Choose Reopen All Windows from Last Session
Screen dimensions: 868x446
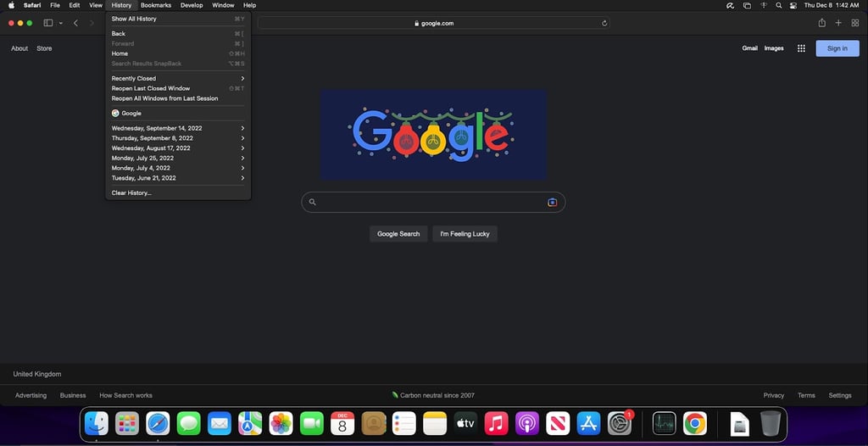click(x=178, y=98)
